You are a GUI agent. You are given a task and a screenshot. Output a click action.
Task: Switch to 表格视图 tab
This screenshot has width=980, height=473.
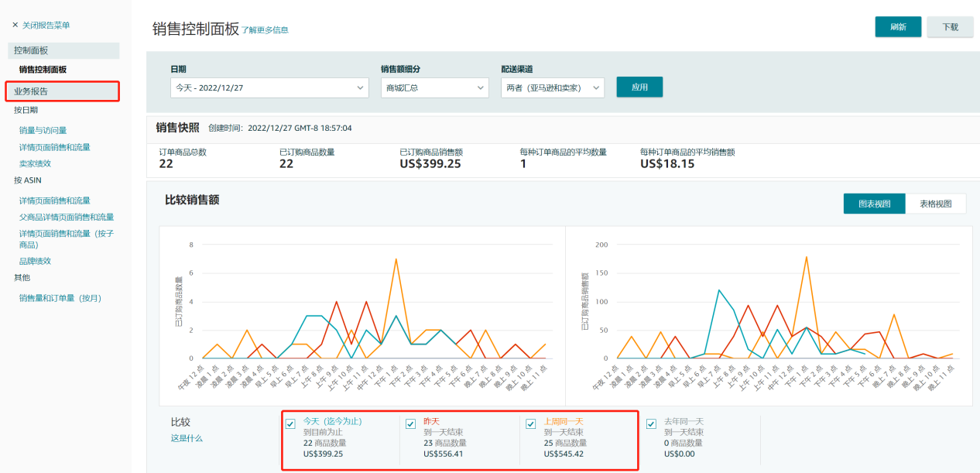[935, 204]
